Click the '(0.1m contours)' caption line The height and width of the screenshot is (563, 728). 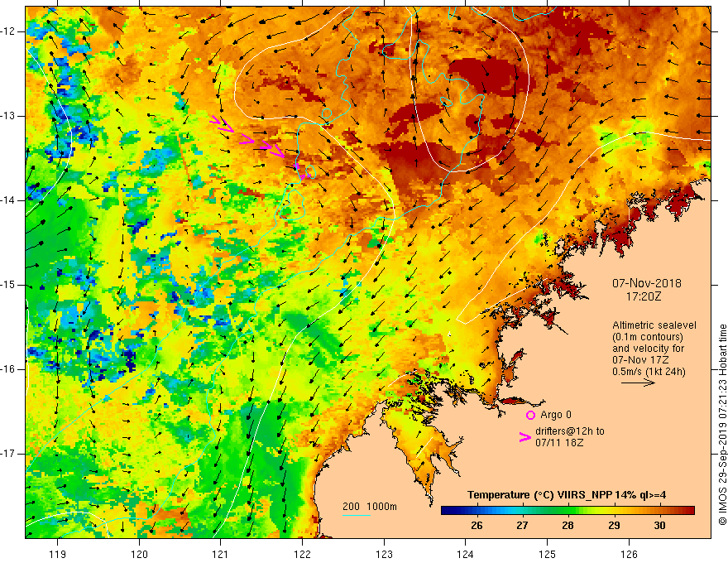pyautogui.click(x=648, y=337)
